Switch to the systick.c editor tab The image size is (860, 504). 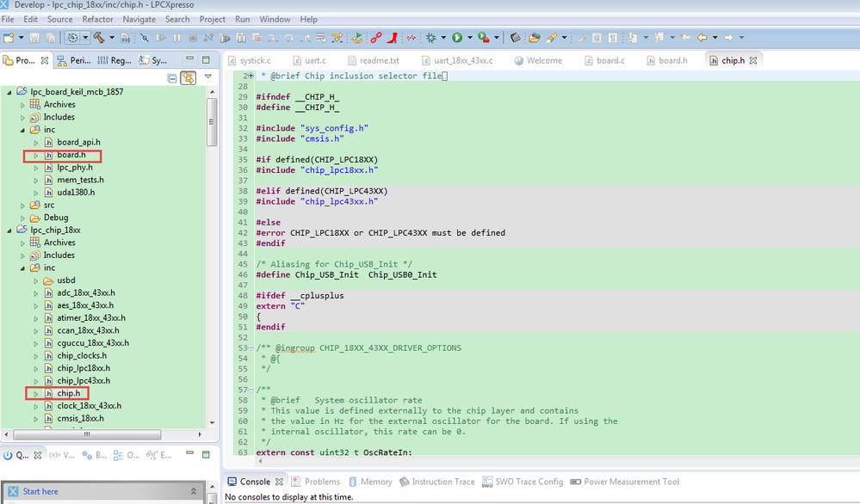(x=250, y=60)
